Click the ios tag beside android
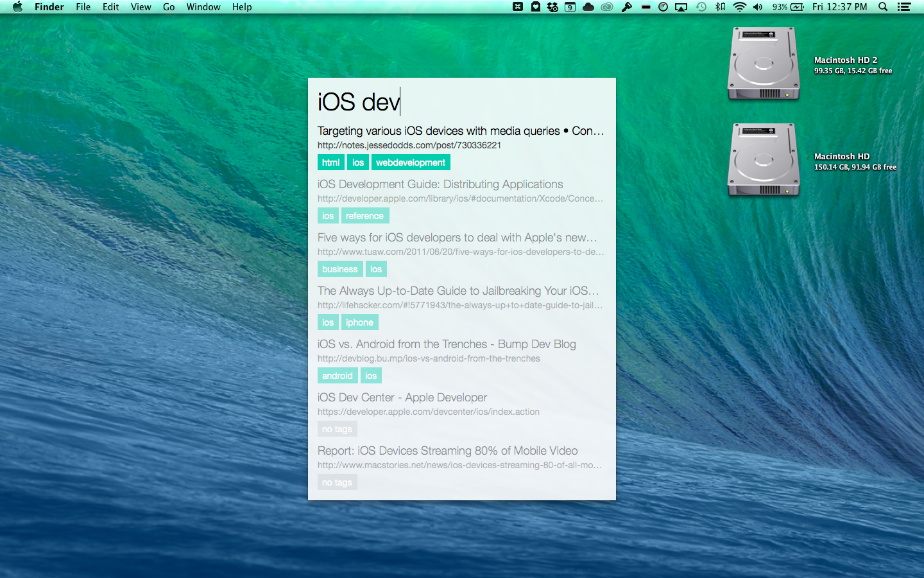The height and width of the screenshot is (578, 924). (x=371, y=376)
